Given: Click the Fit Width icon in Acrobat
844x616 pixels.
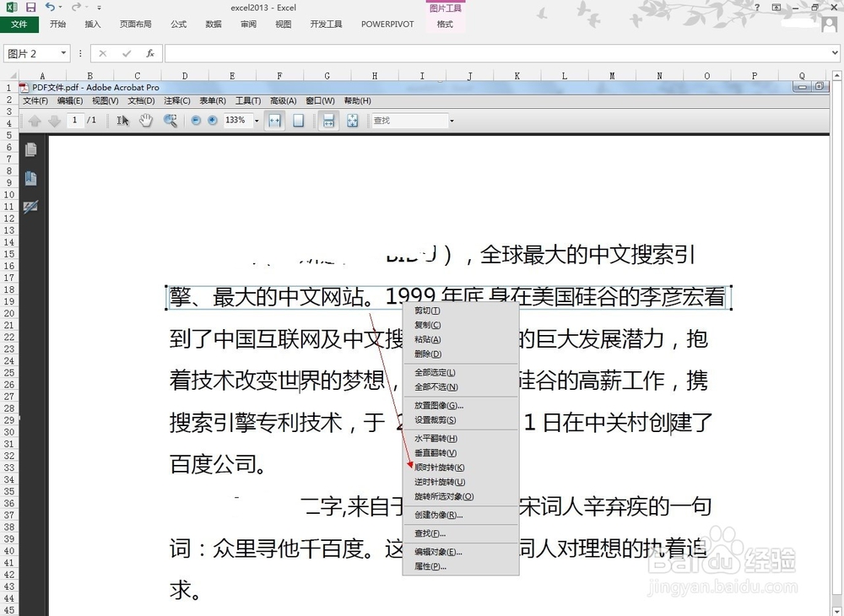Looking at the screenshot, I should (274, 121).
